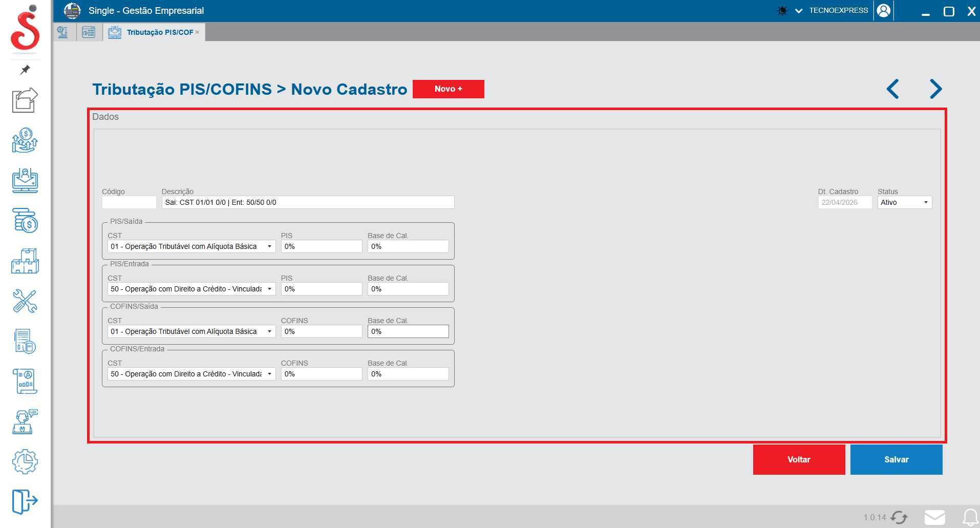Expand the TECNOEXPRESS company chevron
The width and height of the screenshot is (980, 528).
tap(799, 11)
